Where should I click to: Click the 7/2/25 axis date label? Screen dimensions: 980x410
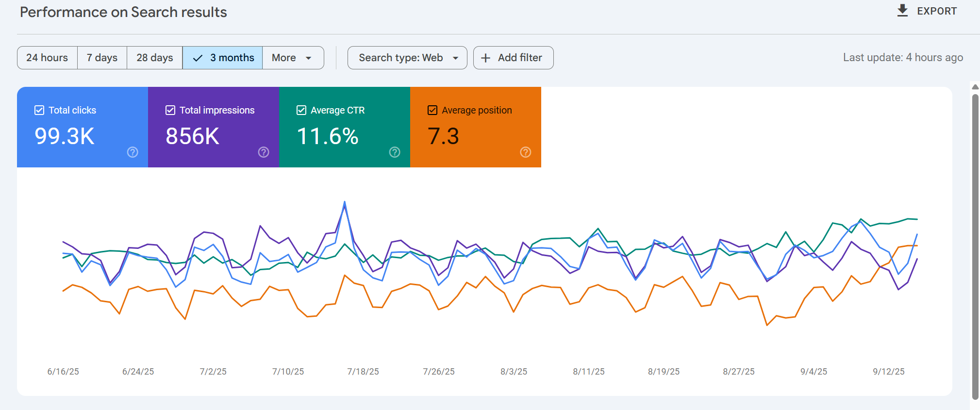click(x=213, y=372)
